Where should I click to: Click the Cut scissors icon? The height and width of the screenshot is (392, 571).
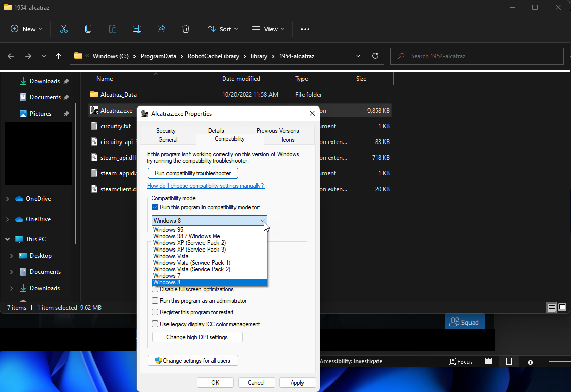point(64,29)
